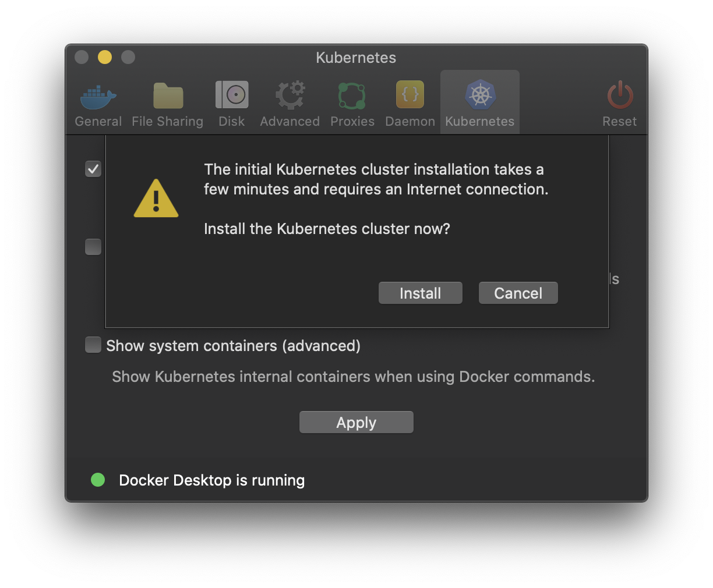The width and height of the screenshot is (713, 588).
Task: Dismiss the dialog with Cancel
Action: 518,293
